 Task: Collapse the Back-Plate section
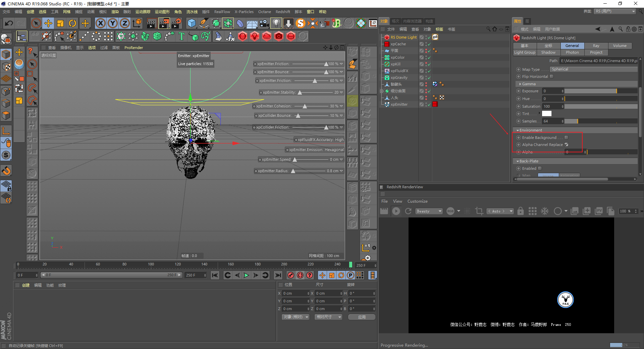(518, 161)
